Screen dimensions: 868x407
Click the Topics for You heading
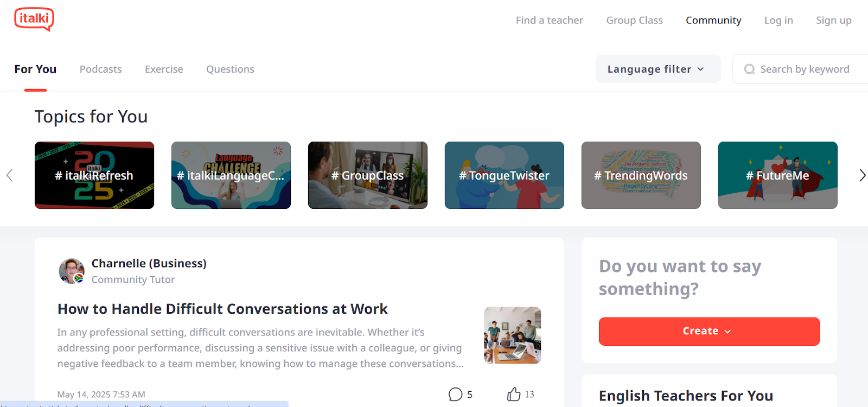tap(91, 117)
